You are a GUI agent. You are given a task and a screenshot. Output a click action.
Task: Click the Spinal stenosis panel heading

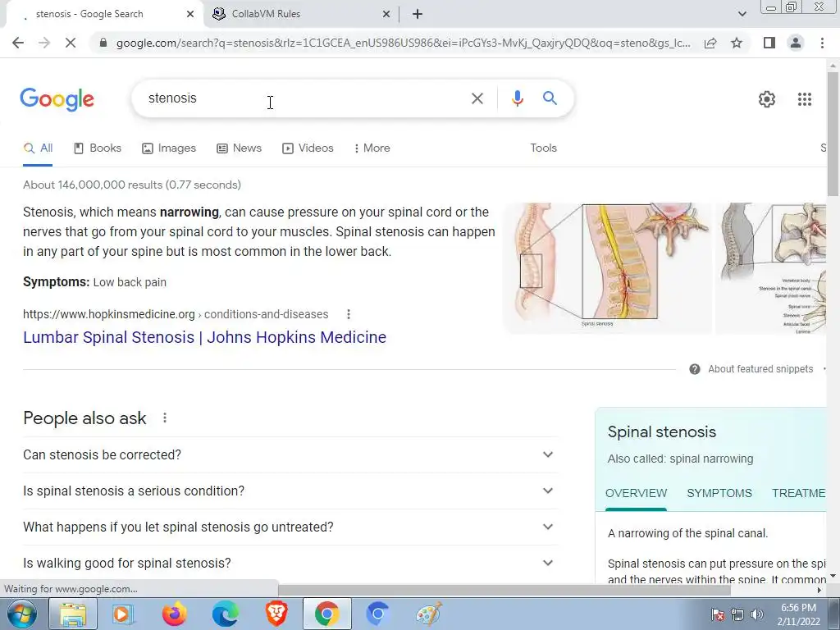point(662,431)
